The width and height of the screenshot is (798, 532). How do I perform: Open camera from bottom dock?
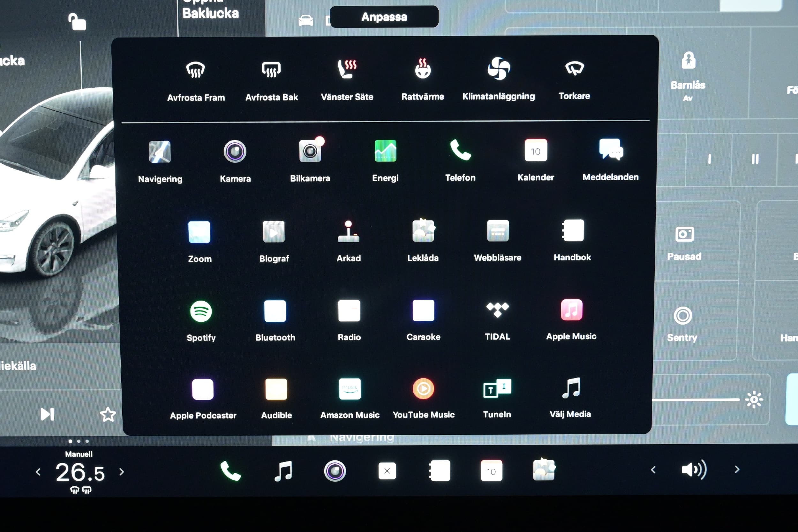pyautogui.click(x=335, y=471)
